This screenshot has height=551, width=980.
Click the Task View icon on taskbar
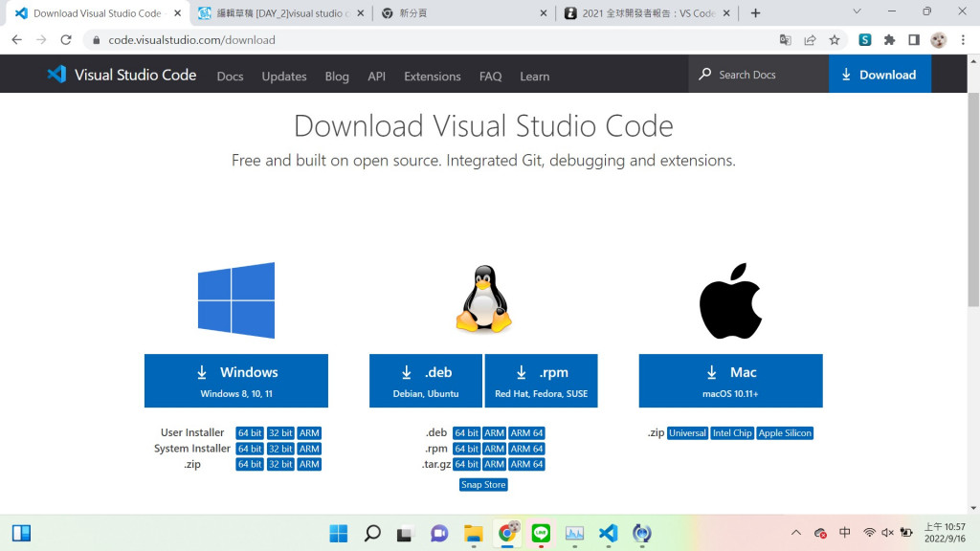(x=405, y=534)
